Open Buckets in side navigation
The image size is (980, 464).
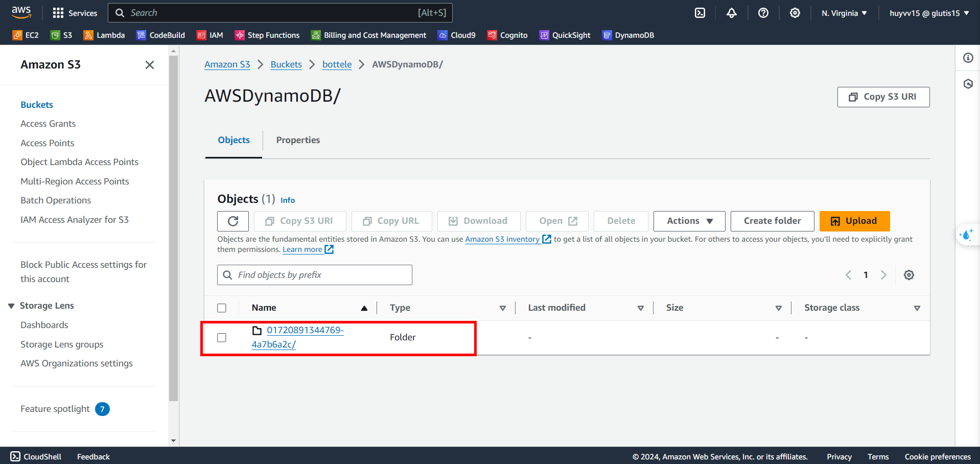click(37, 105)
